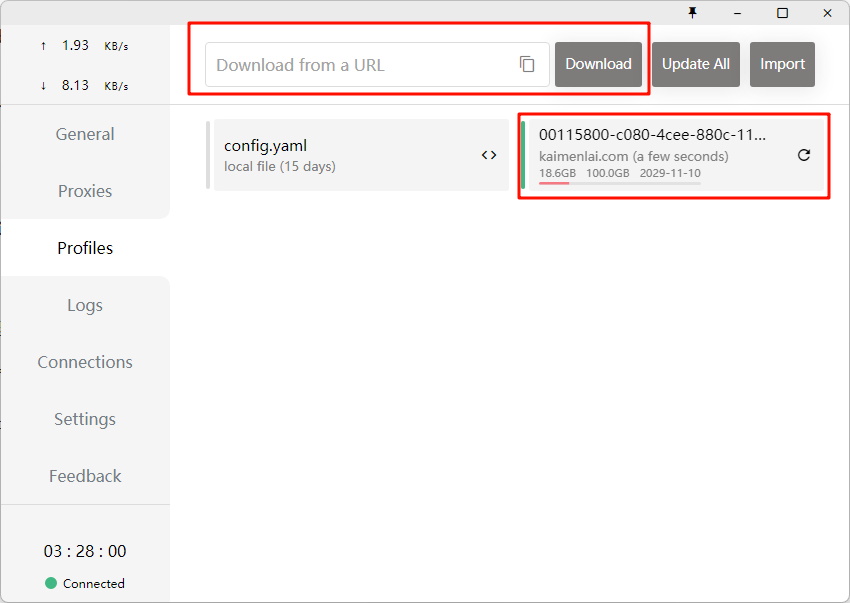Image resolution: width=850 pixels, height=603 pixels.
Task: Maximize the application window
Action: 782,12
